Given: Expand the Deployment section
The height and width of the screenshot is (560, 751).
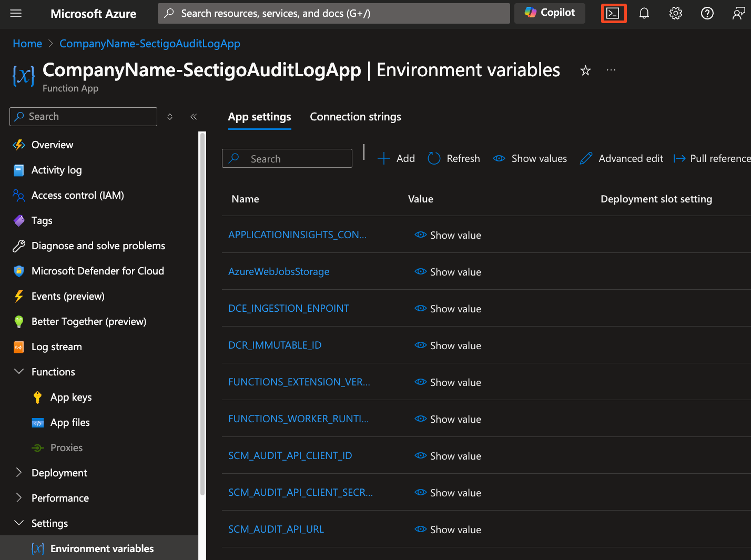Looking at the screenshot, I should coord(19,472).
